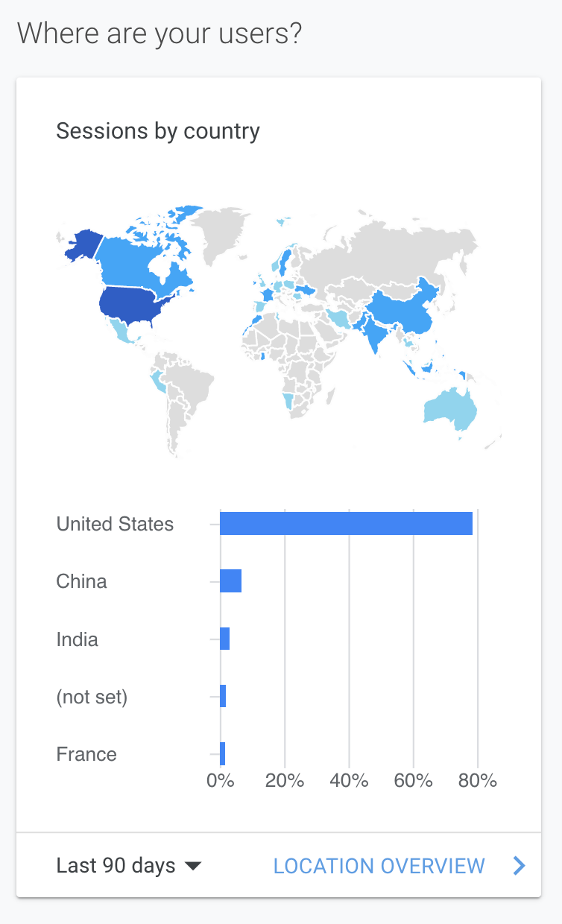This screenshot has height=924, width=562.
Task: Select Alaska on the world map
Action: tap(80, 244)
